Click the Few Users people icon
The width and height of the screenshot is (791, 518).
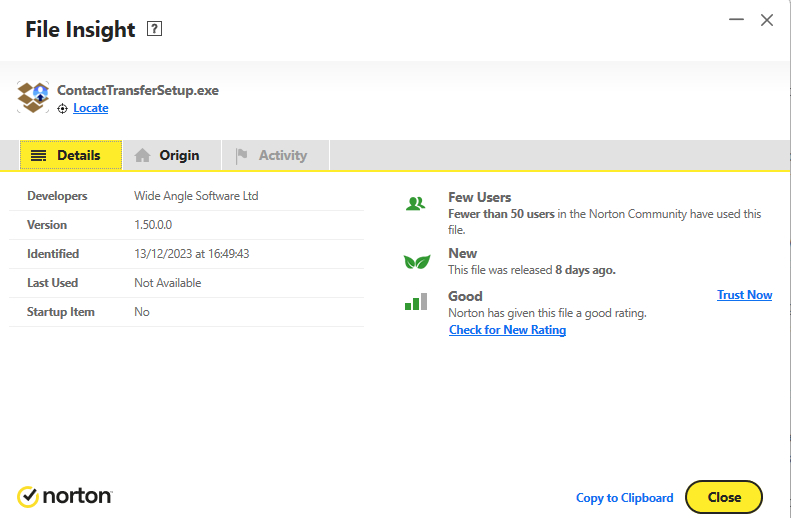[x=416, y=203]
